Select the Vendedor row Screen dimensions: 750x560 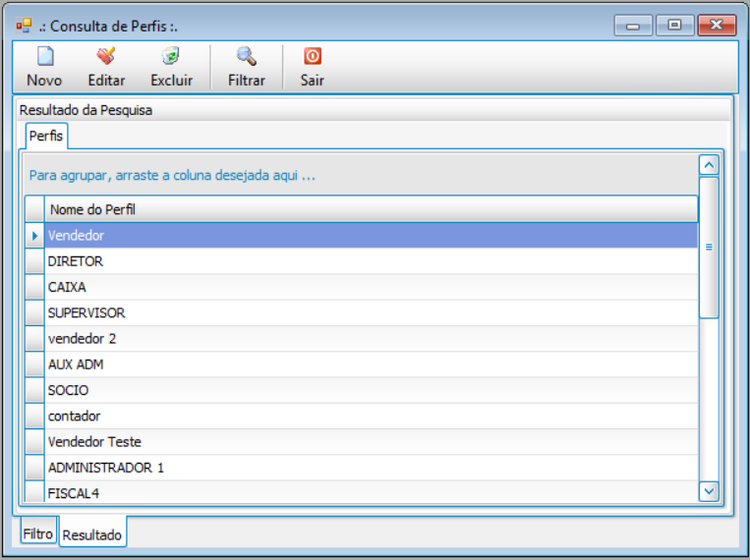372,235
